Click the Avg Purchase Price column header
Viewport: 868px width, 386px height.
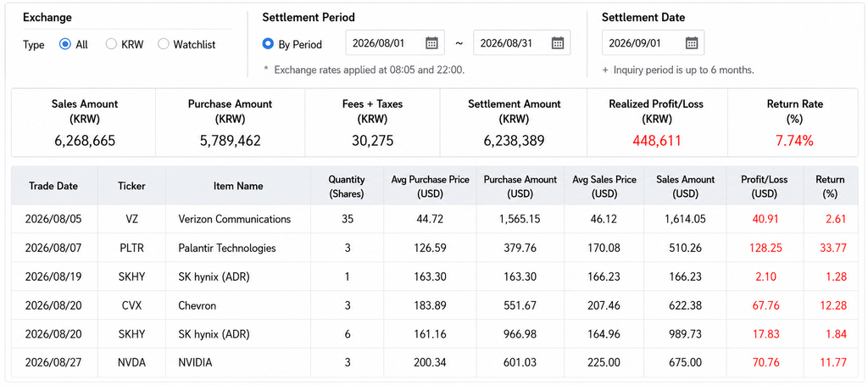tap(430, 186)
